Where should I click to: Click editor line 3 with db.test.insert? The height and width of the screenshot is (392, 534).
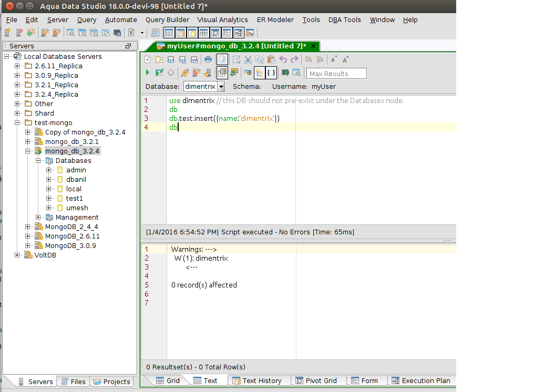click(x=224, y=118)
